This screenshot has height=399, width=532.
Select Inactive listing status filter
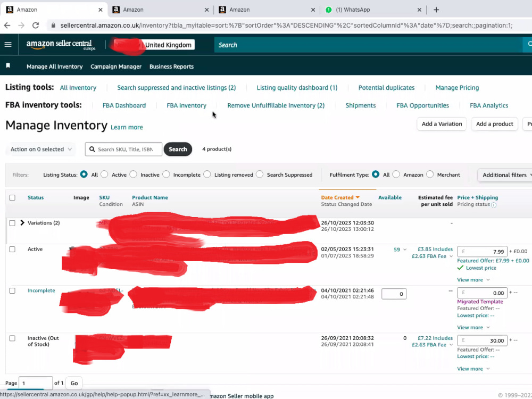pos(134,174)
